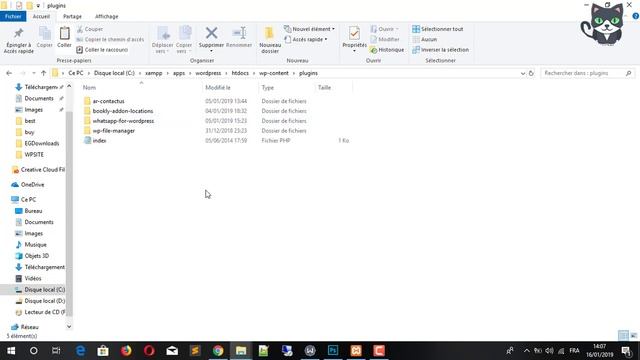
Task: Create a Nouveau dossier
Action: (x=270, y=40)
